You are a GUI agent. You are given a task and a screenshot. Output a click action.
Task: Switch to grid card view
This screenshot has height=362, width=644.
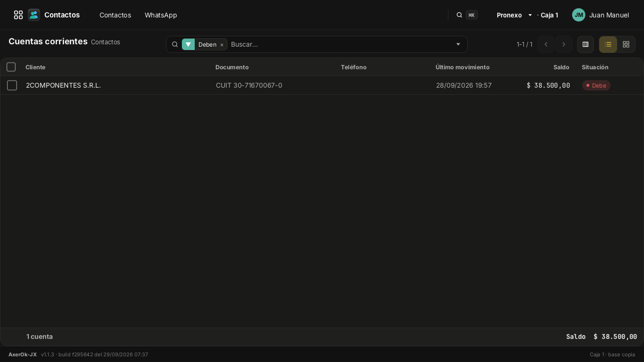point(626,44)
